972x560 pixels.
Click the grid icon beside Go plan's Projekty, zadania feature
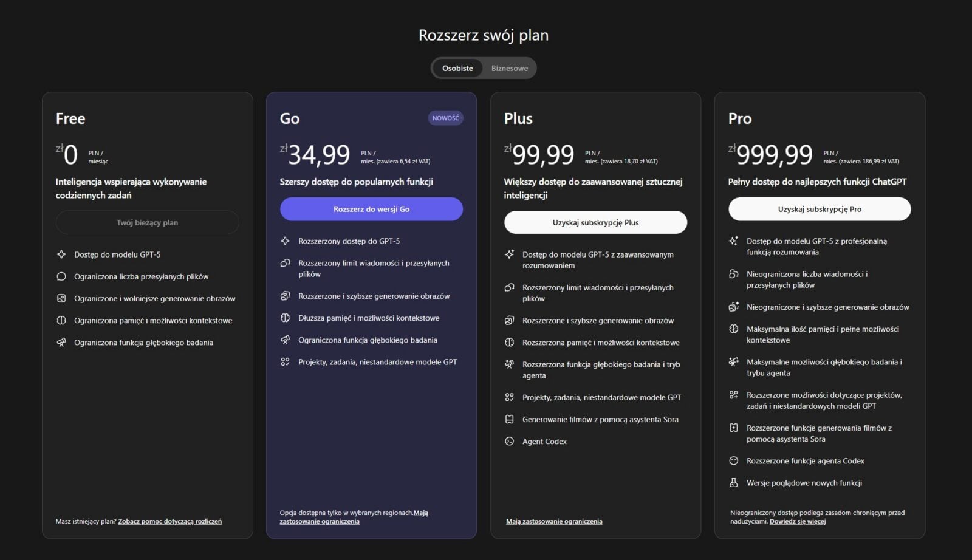pos(285,362)
